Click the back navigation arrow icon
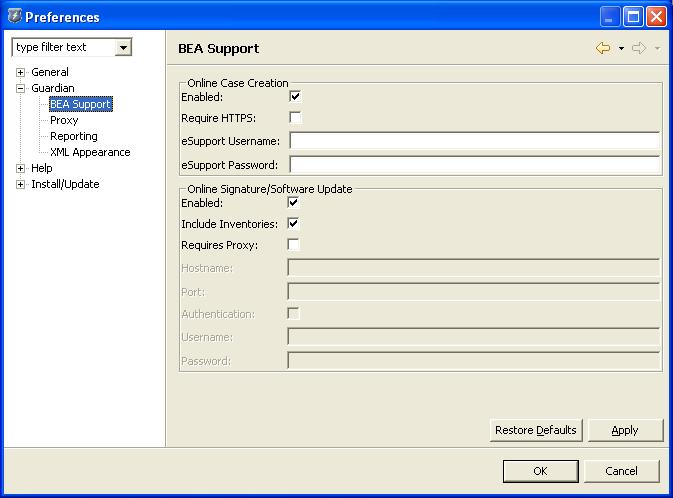Screen dimensions: 673x498 pos(602,48)
